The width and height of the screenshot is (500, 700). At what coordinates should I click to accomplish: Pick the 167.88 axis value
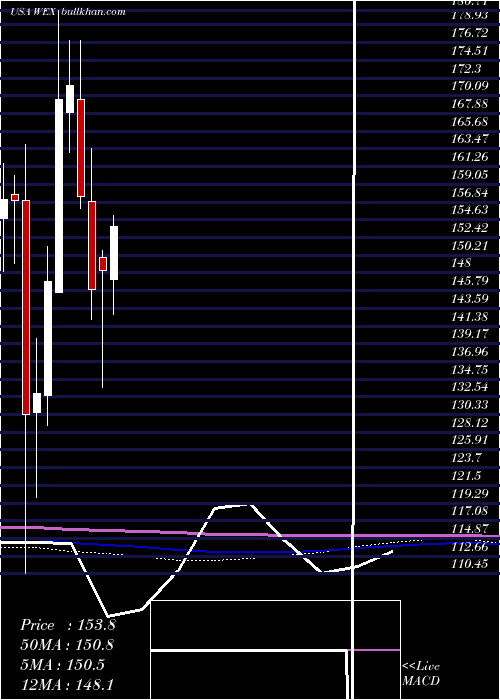469,104
